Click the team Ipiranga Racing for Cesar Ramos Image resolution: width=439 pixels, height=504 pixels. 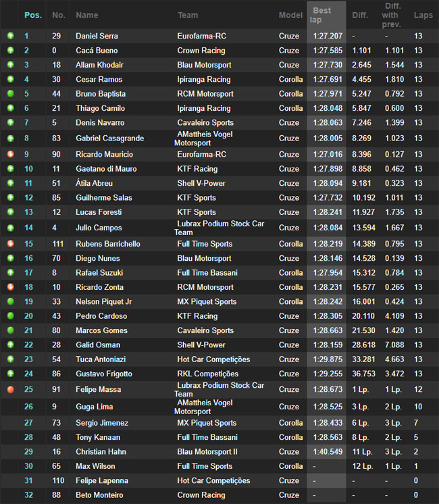[x=204, y=79]
